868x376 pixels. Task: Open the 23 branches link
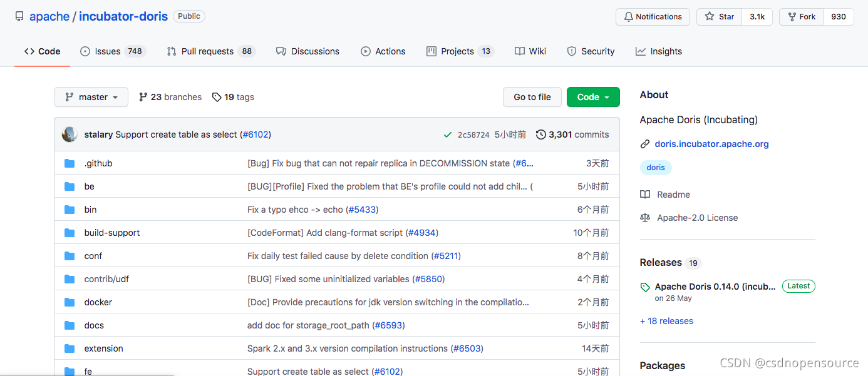click(x=170, y=97)
